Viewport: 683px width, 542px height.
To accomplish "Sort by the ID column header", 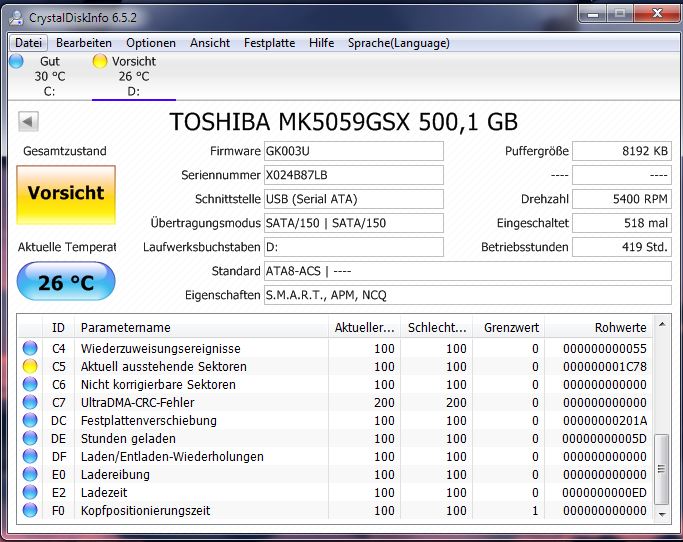I will coord(58,327).
